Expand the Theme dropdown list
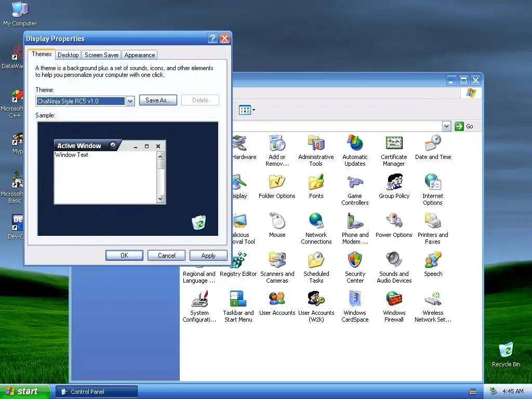 [130, 101]
